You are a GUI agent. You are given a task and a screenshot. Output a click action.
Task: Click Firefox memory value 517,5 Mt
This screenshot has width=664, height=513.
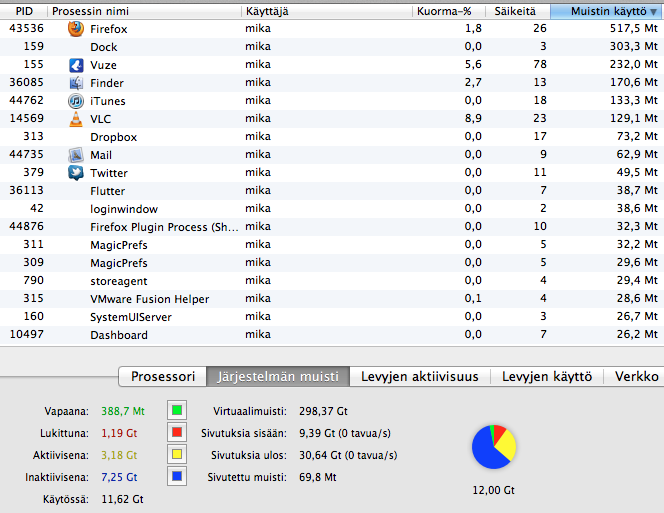(x=634, y=28)
